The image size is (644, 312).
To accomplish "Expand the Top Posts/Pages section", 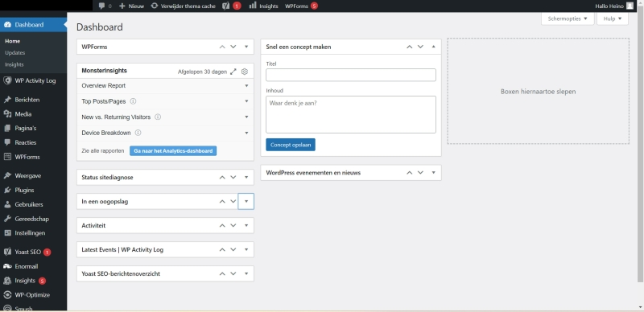I will [x=247, y=101].
